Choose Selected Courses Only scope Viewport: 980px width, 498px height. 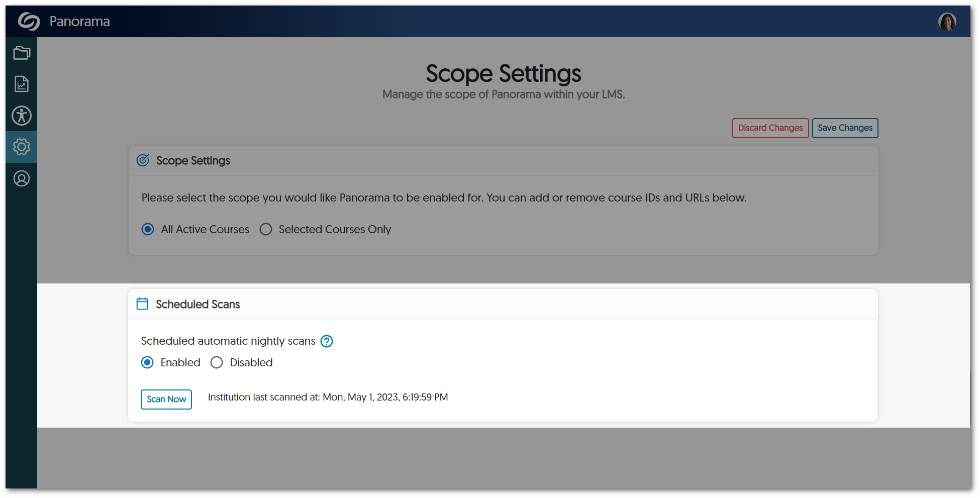click(x=266, y=229)
